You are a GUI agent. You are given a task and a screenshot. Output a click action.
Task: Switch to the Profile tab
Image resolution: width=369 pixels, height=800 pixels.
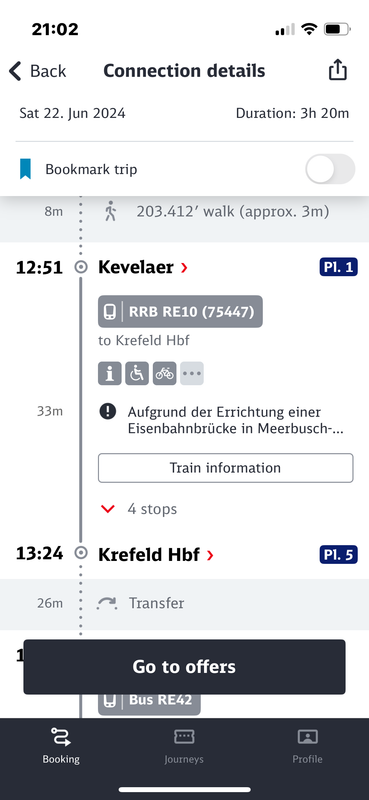click(307, 745)
